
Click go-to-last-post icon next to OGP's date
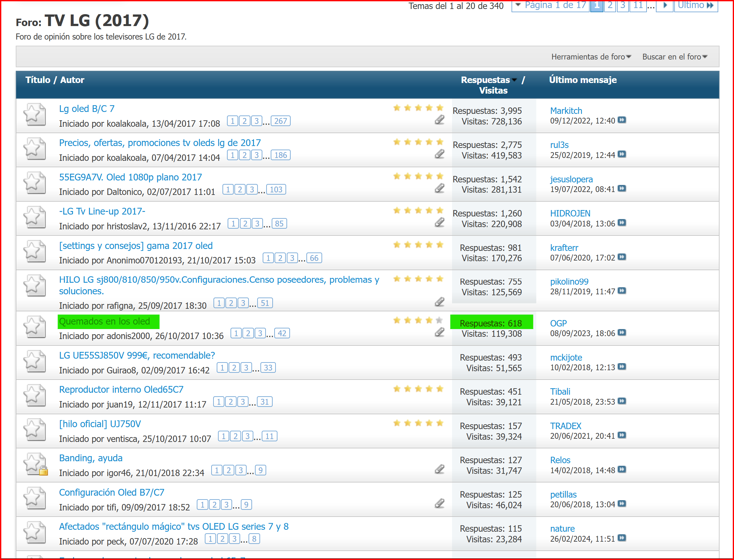pos(621,333)
